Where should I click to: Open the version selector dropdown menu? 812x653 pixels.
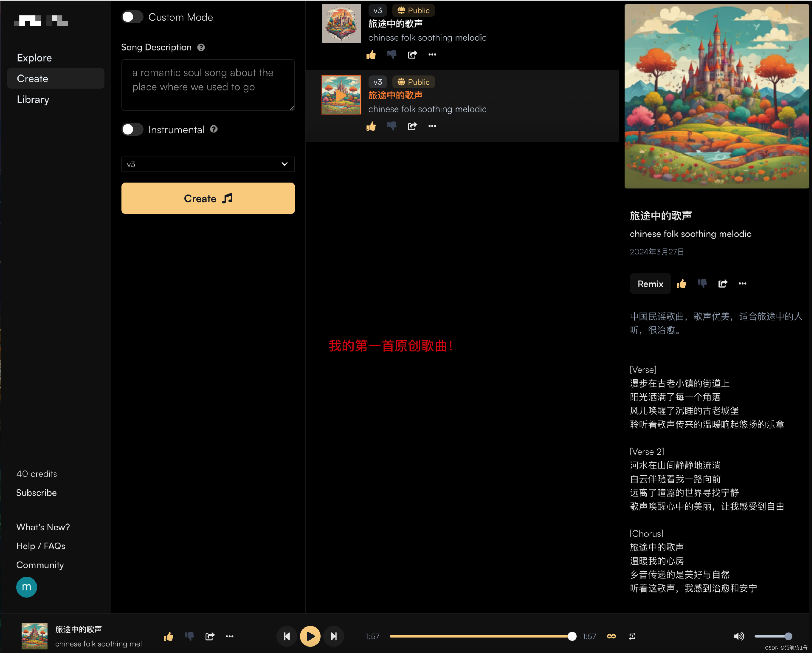pos(207,164)
